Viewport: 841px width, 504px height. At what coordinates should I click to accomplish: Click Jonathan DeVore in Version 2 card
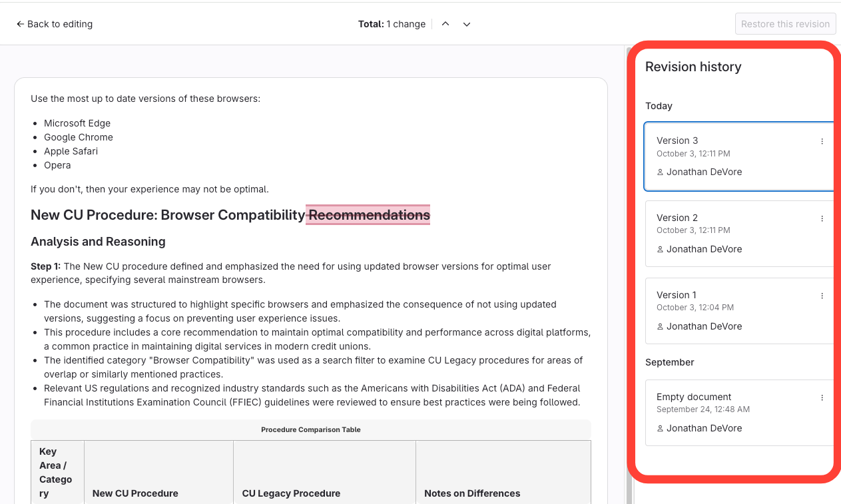704,249
